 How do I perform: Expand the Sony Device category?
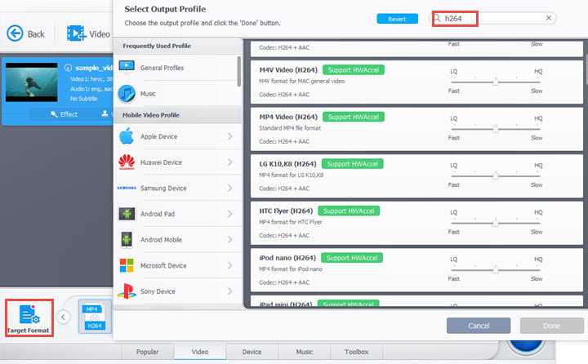[x=229, y=291]
